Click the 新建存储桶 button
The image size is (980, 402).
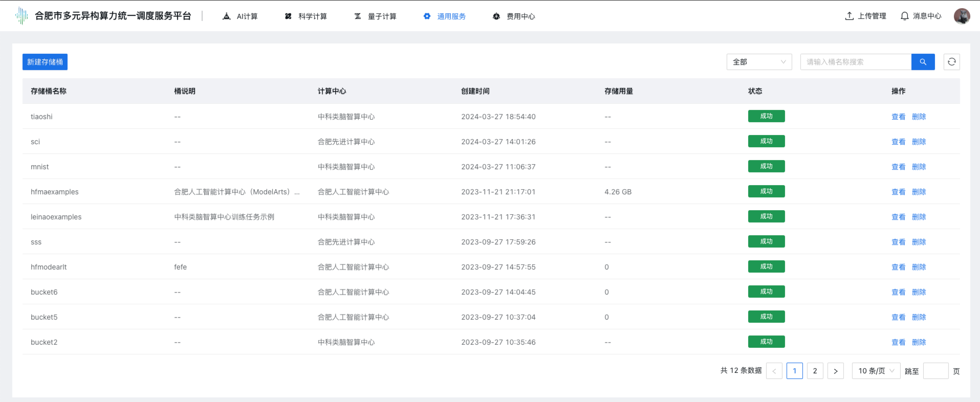(x=45, y=62)
